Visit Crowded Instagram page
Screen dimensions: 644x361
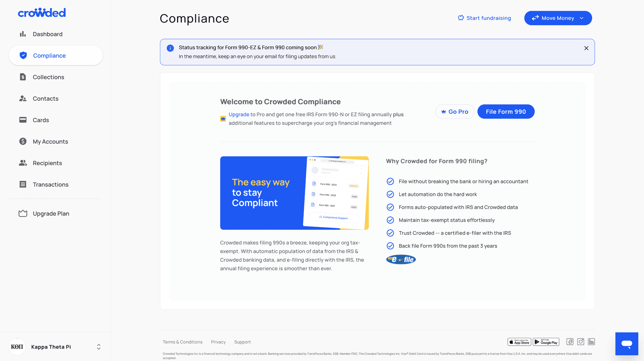pyautogui.click(x=581, y=342)
